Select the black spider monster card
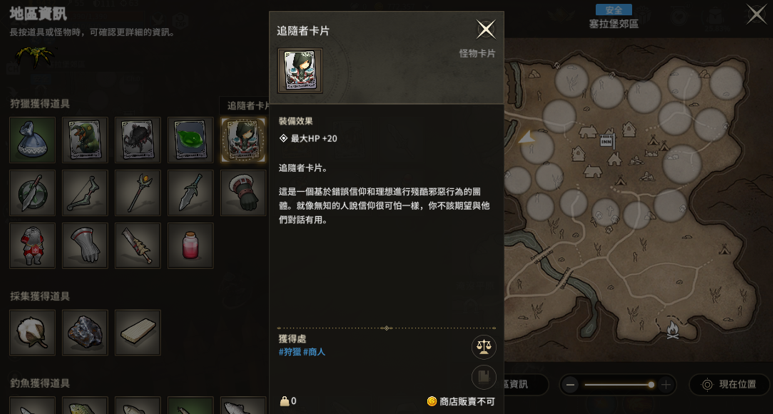This screenshot has width=773, height=414. (138, 140)
